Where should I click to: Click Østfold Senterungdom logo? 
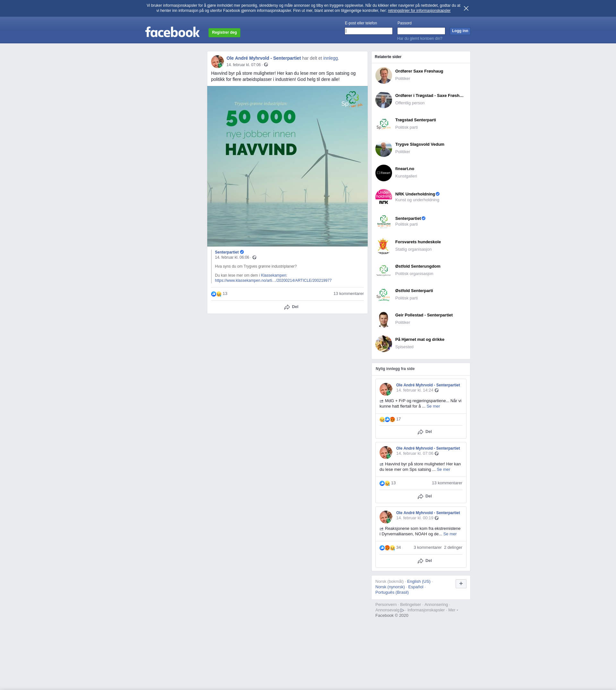(x=383, y=271)
